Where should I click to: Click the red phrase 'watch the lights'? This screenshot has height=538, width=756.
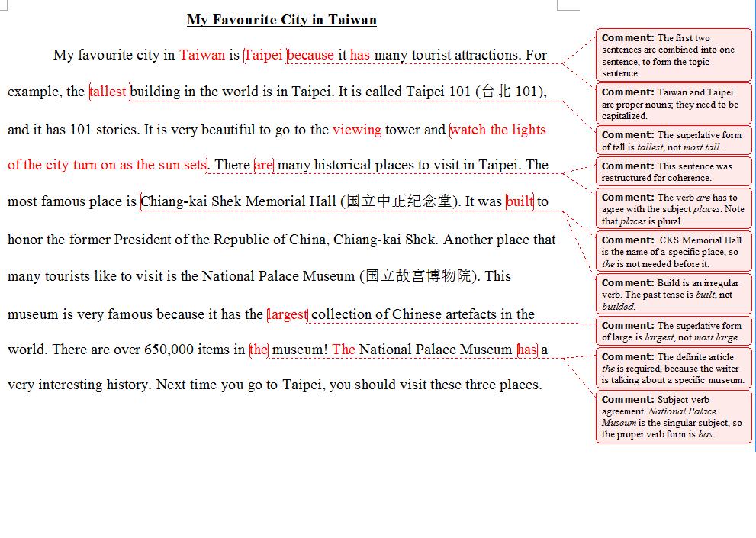[497, 129]
